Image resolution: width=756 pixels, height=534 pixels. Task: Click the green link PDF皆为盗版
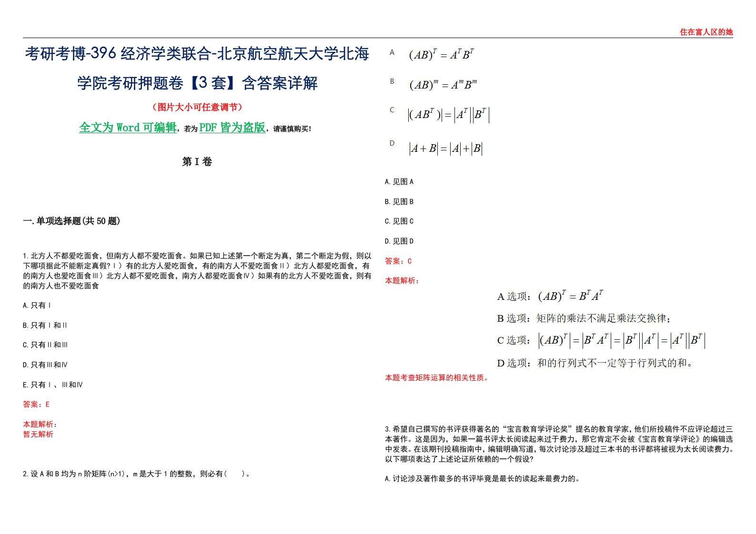[x=232, y=128]
